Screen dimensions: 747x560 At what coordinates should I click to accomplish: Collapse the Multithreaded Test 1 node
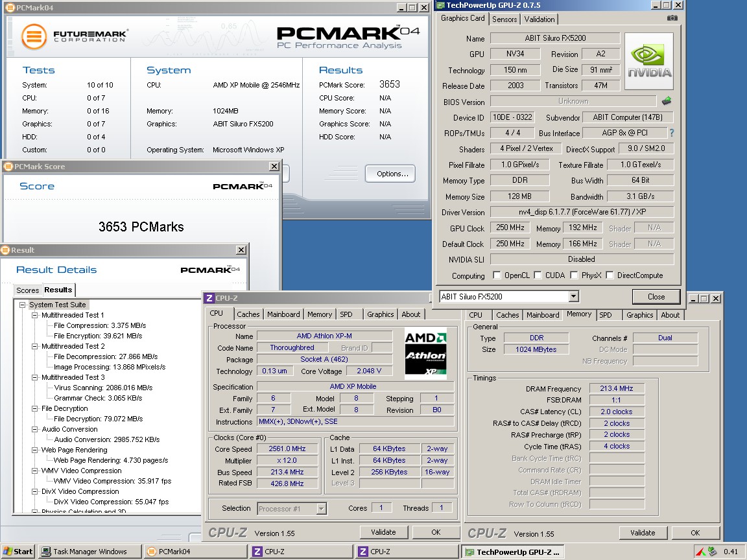click(34, 315)
